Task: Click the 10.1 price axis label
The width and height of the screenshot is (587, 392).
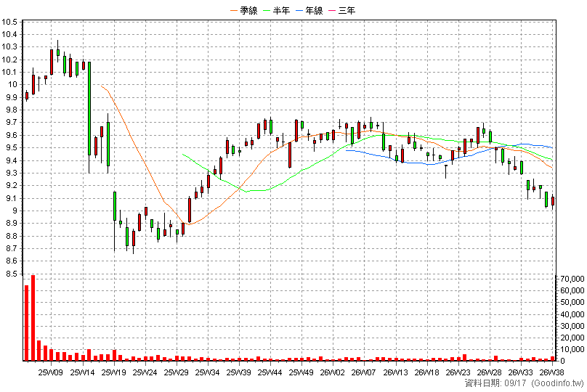Action: (9, 72)
